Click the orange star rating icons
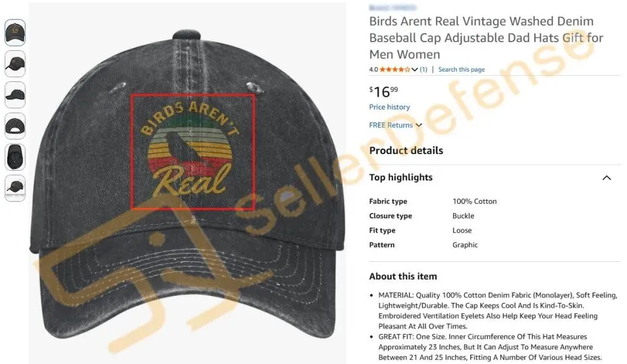The image size is (627, 364). coord(395,70)
